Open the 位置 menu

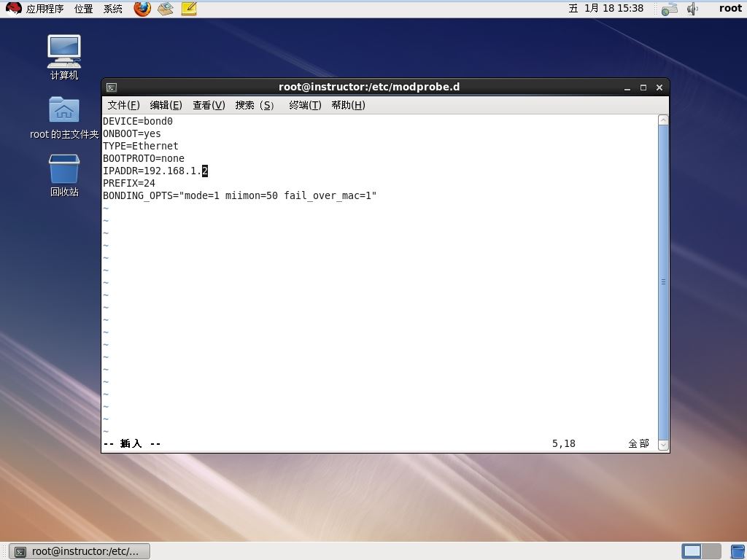click(x=84, y=9)
